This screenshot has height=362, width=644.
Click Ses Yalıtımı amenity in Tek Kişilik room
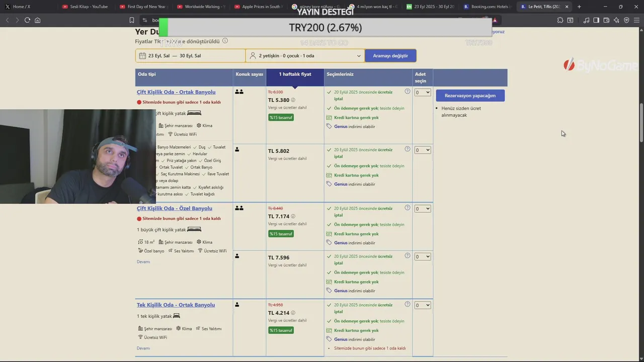[x=211, y=329]
